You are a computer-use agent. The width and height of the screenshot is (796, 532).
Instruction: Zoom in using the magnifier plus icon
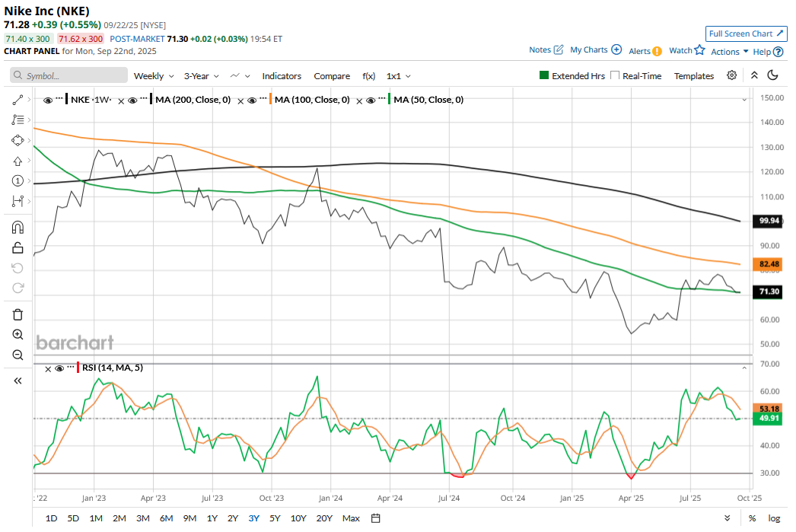click(x=18, y=335)
